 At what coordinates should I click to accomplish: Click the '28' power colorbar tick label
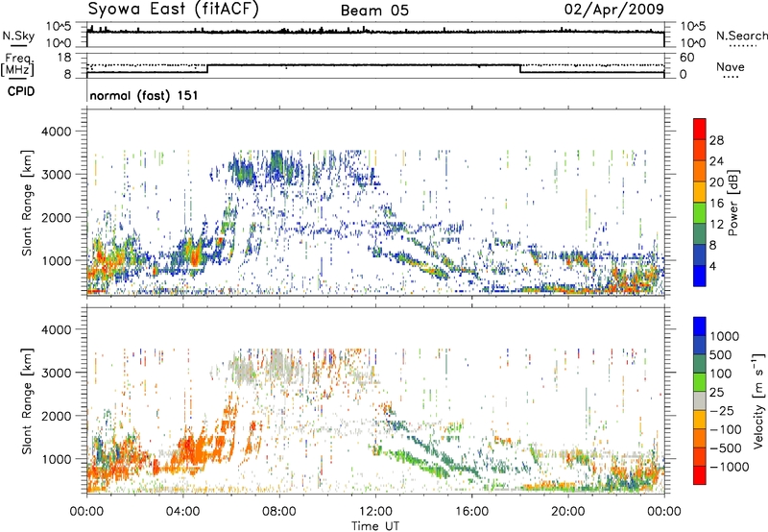716,140
